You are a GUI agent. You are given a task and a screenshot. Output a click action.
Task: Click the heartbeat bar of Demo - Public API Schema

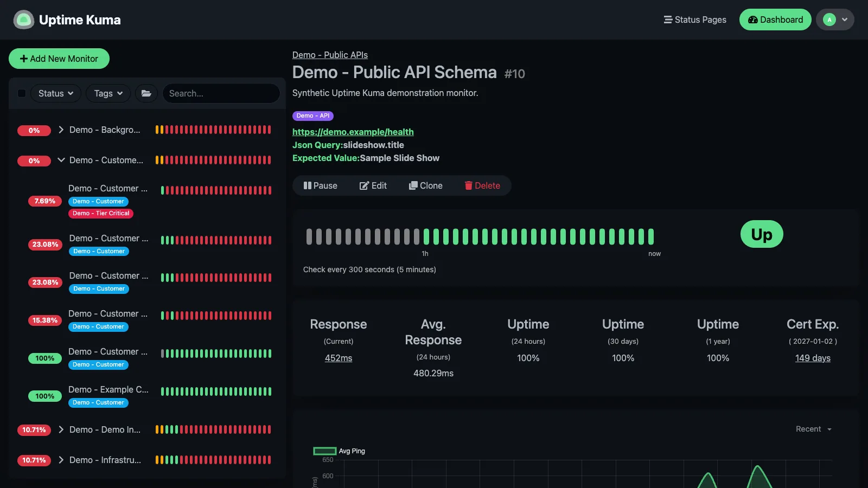coord(480,236)
